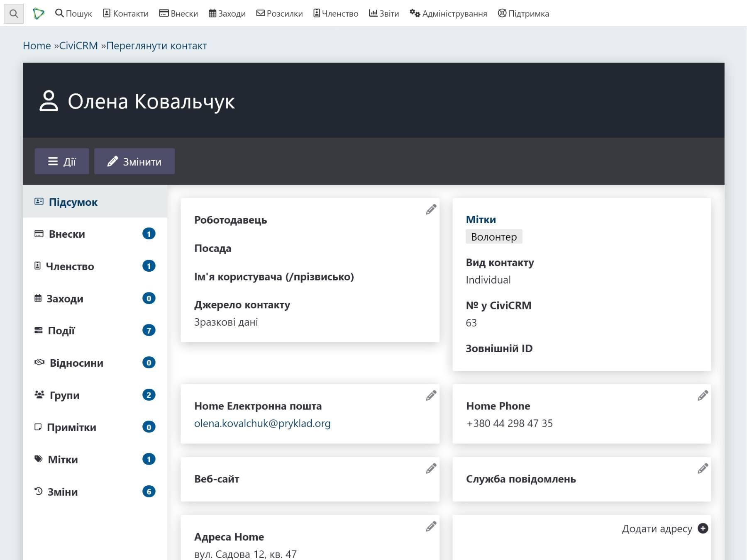Select the Відносини sidebar tab

95,363
